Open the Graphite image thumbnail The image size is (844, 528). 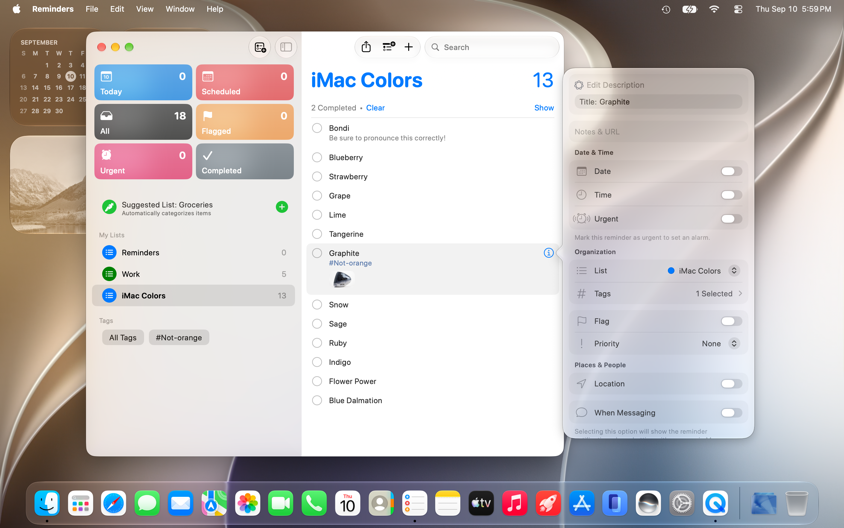[x=342, y=279]
